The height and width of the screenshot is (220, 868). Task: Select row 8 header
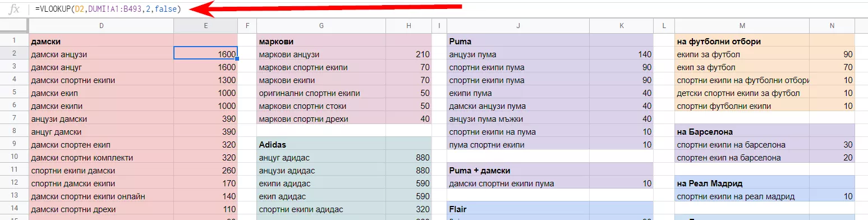click(14, 132)
